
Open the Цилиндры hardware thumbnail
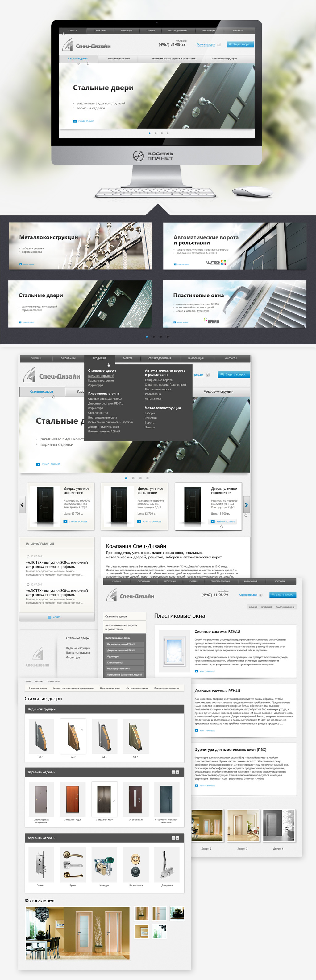tap(104, 865)
